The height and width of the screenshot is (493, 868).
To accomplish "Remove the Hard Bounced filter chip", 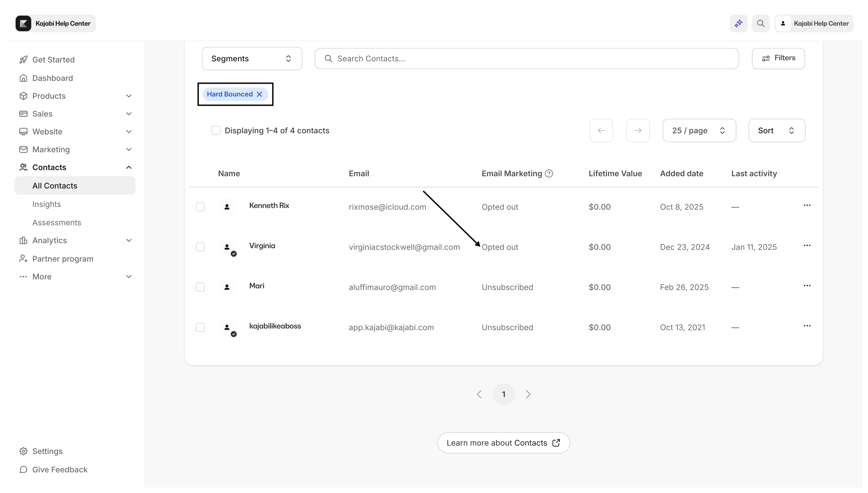I will 259,94.
